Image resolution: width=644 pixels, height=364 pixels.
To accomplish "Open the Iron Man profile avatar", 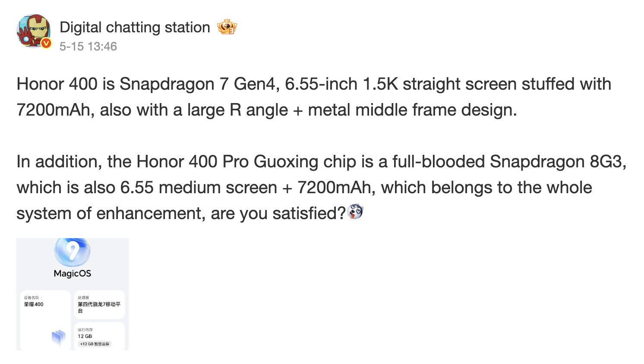I will tap(34, 31).
